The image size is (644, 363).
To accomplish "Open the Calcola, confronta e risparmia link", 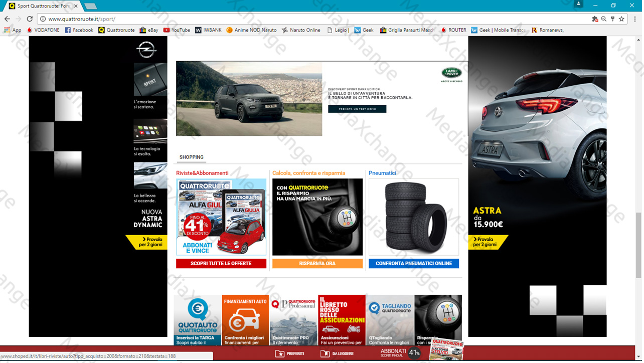I will tap(308, 173).
